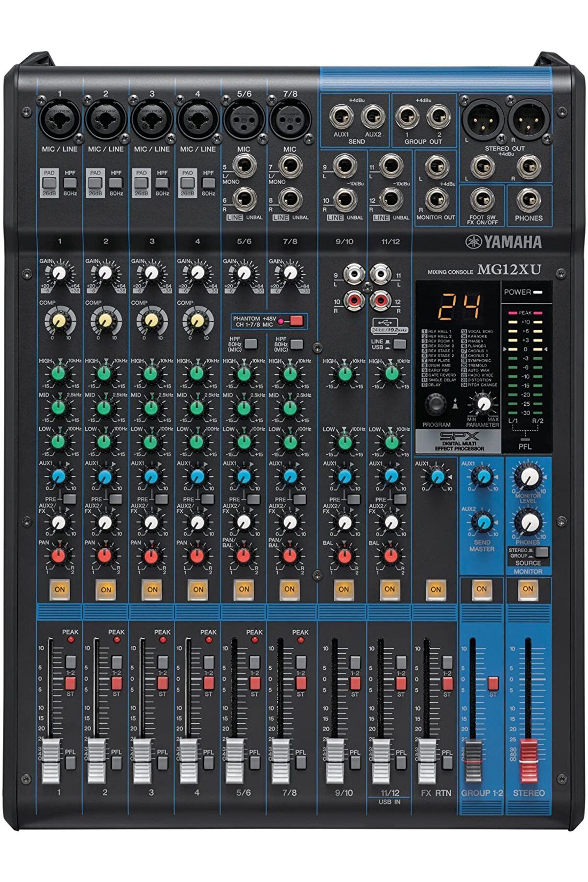
Task: Select the channel 1 red PAN knob
Action: (58, 556)
